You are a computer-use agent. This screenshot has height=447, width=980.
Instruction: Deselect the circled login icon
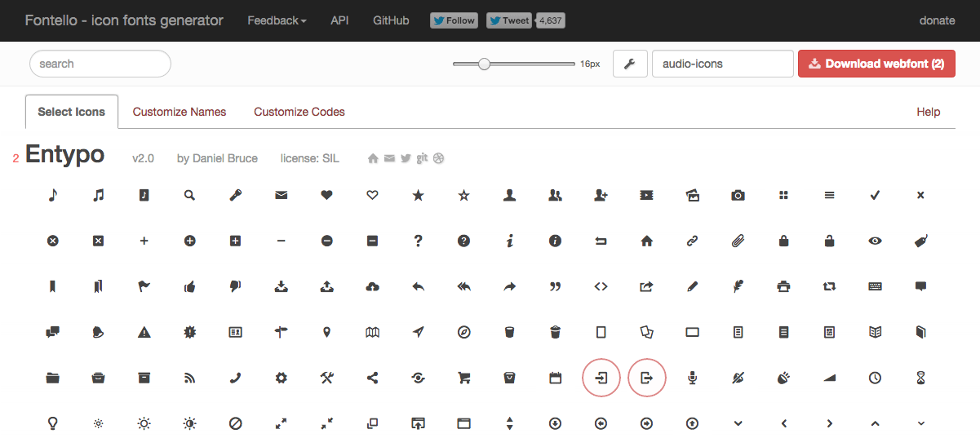coord(601,378)
